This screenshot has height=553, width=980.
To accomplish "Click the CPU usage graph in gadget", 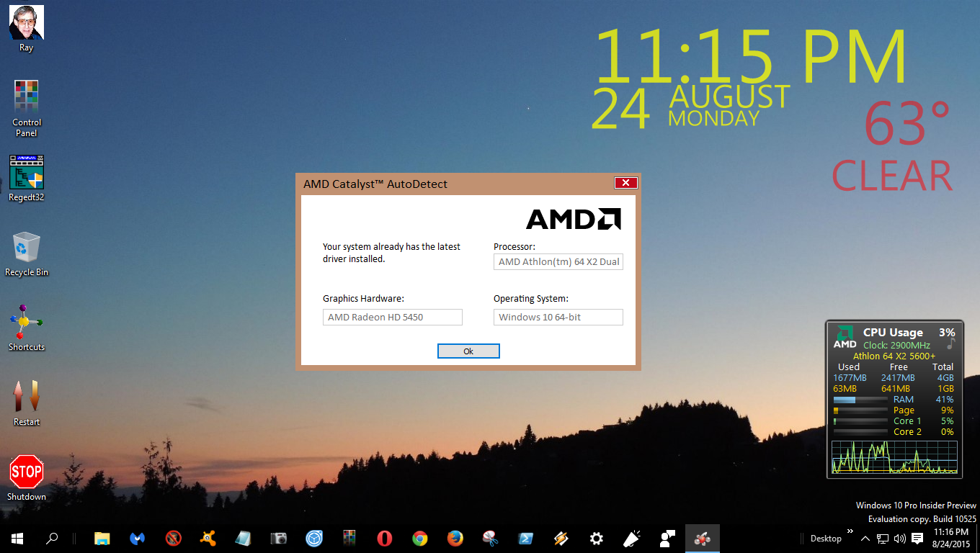I will click(x=894, y=457).
